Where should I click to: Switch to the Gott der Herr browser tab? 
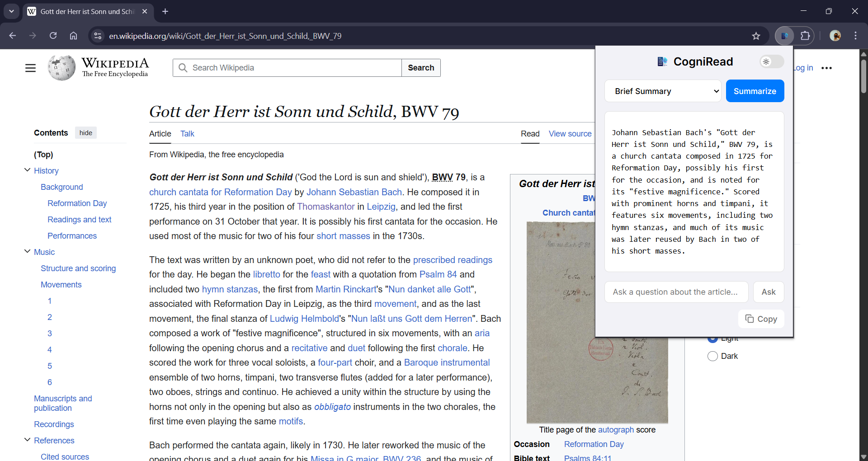[x=88, y=11]
